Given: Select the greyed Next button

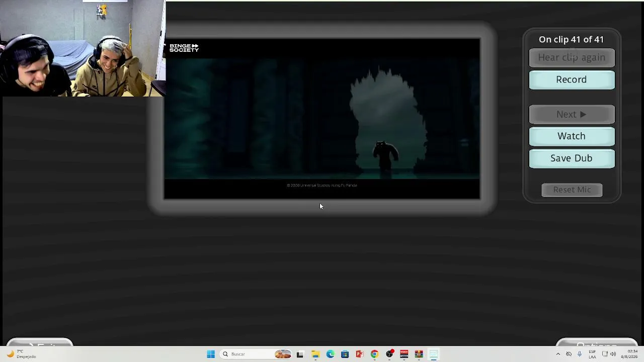Looking at the screenshot, I should point(572,115).
